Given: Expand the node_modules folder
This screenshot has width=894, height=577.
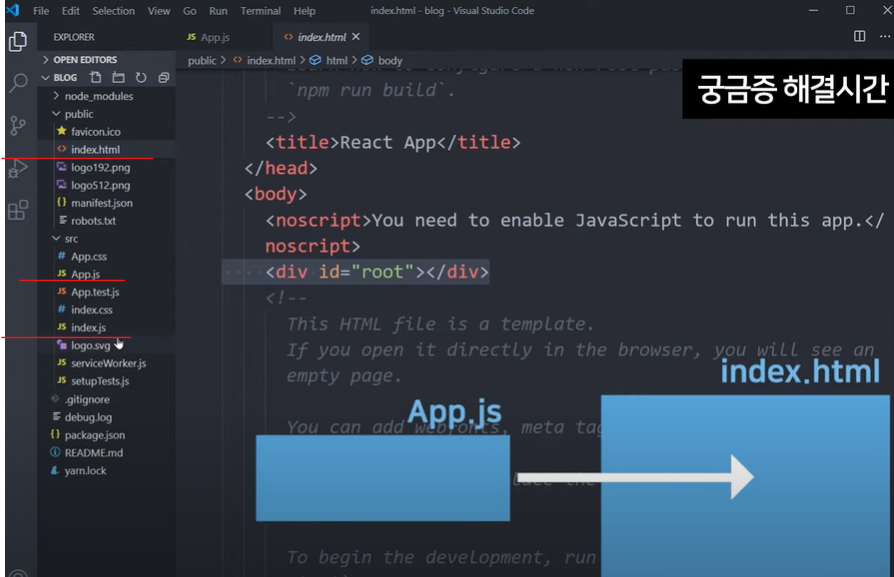Looking at the screenshot, I should pos(107,96).
